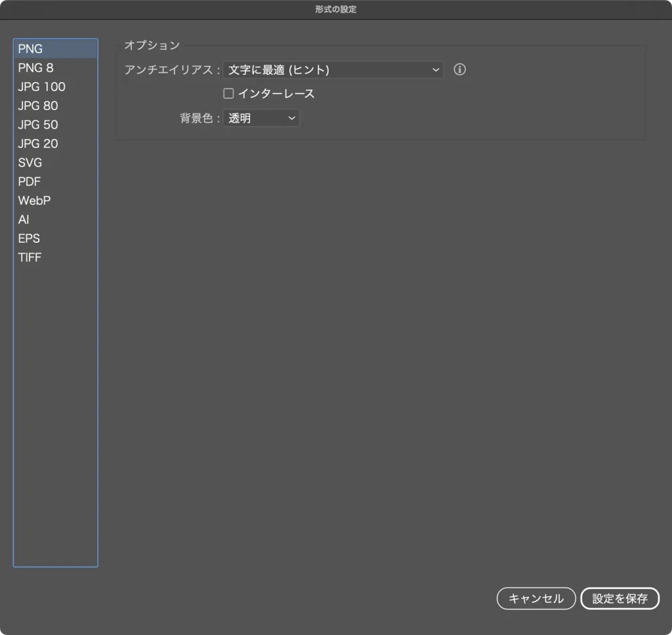This screenshot has width=672, height=635.
Task: Select the PNG format in the list
Action: point(55,49)
